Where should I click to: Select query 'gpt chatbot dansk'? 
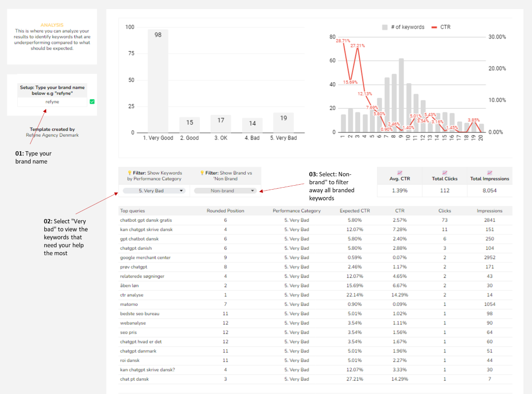coord(139,239)
